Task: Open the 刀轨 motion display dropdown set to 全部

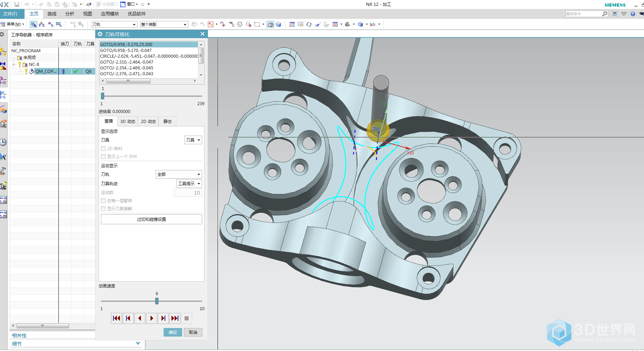Action: click(x=179, y=174)
